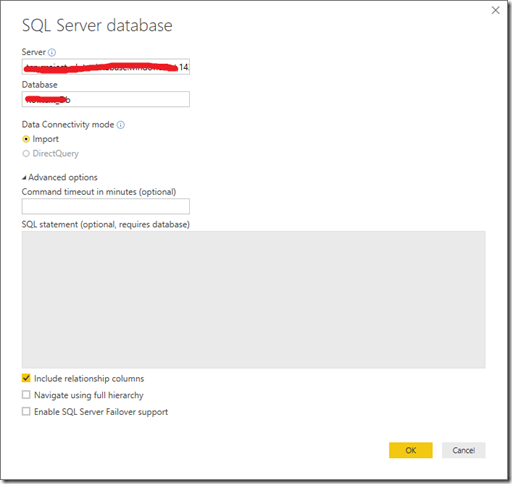
Task: Click the Data Connectivity mode info icon
Action: 121,125
